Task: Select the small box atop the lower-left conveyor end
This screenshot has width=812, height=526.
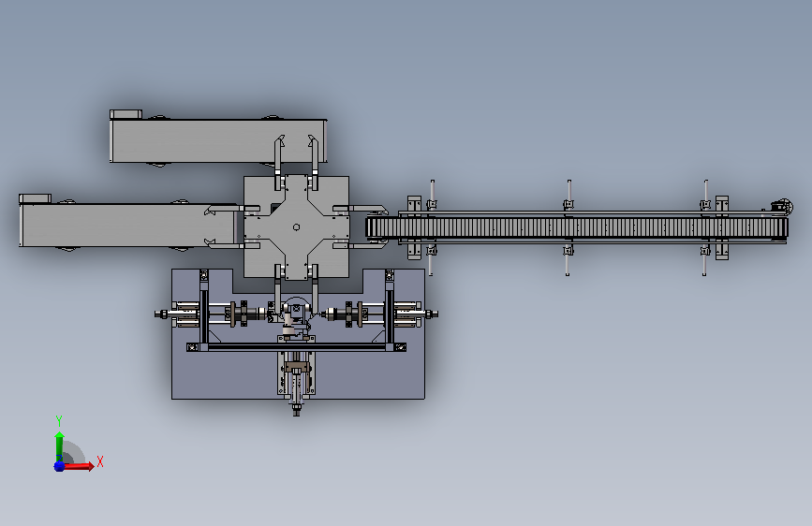Action: coord(36,198)
